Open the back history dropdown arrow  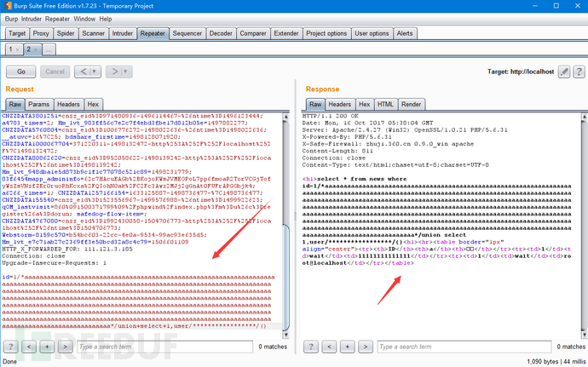[95, 72]
